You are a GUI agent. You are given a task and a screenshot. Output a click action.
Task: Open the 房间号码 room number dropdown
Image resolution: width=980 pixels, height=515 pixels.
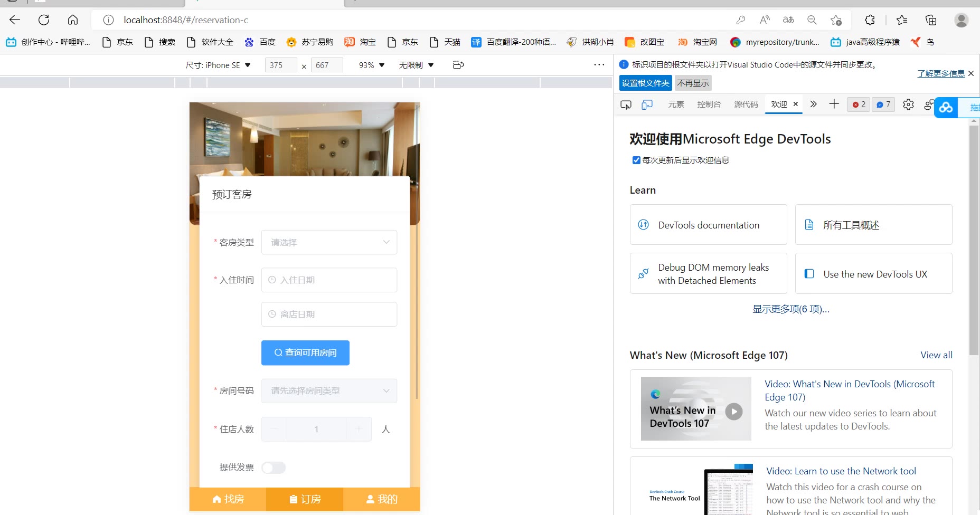pos(329,390)
